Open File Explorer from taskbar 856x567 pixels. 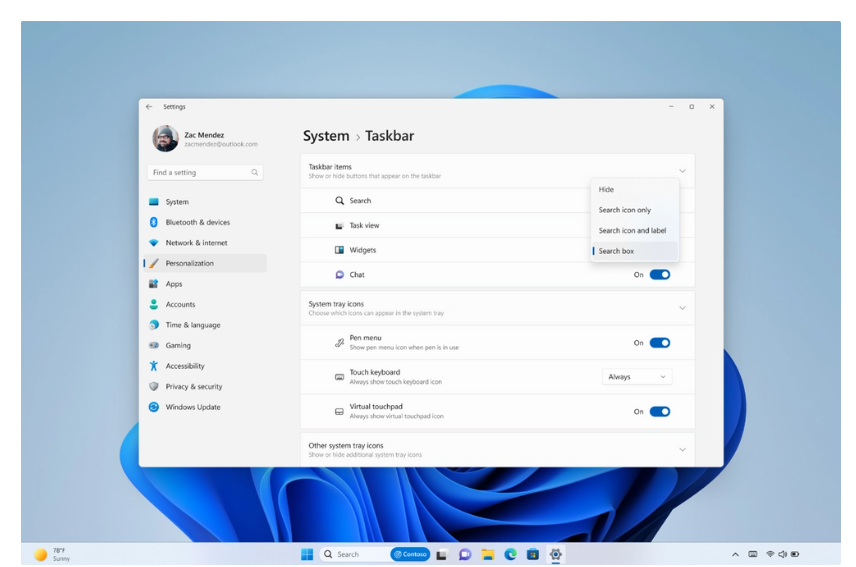[x=488, y=554]
